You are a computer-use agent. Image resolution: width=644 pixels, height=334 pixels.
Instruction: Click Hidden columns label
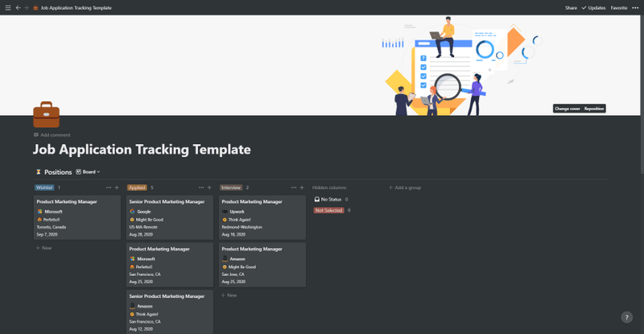pos(329,188)
